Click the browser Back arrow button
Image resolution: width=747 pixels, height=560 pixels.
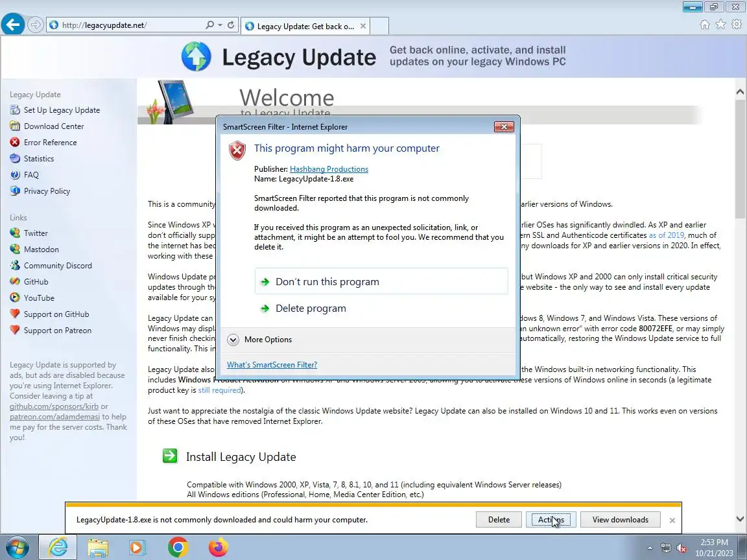[x=13, y=24]
